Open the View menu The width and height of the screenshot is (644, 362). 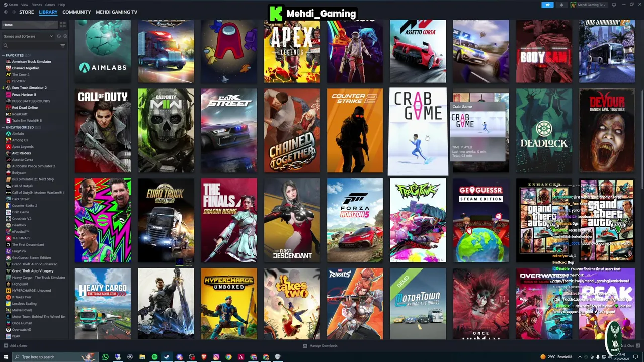(x=24, y=5)
